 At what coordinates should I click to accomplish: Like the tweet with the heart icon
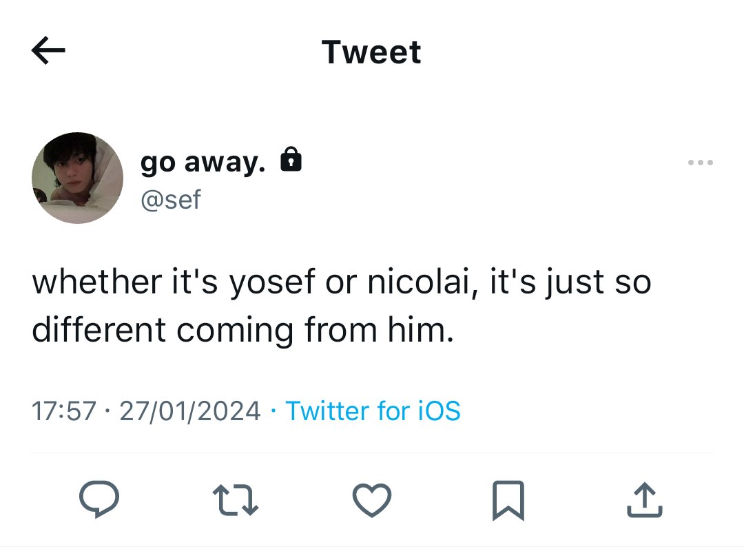point(372,500)
